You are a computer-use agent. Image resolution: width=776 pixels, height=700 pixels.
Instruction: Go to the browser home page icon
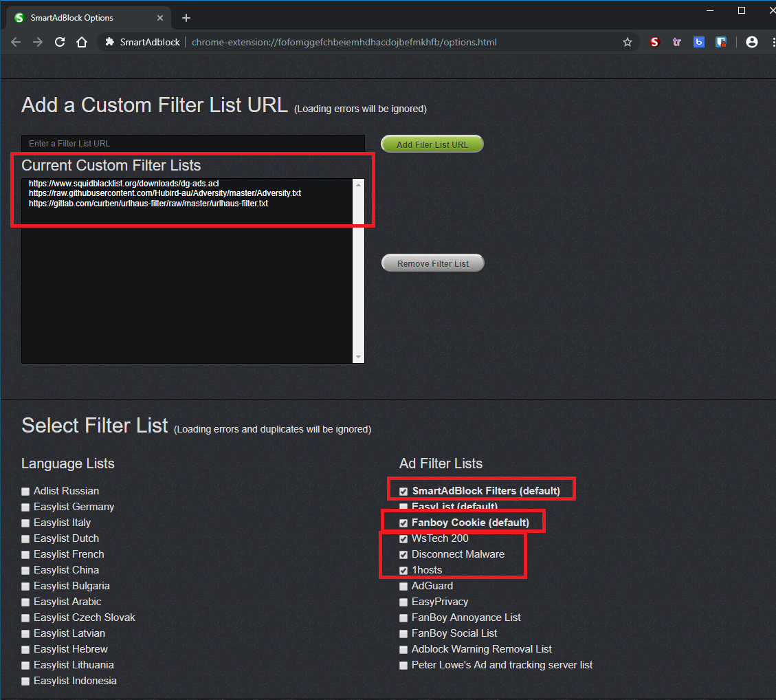[82, 42]
